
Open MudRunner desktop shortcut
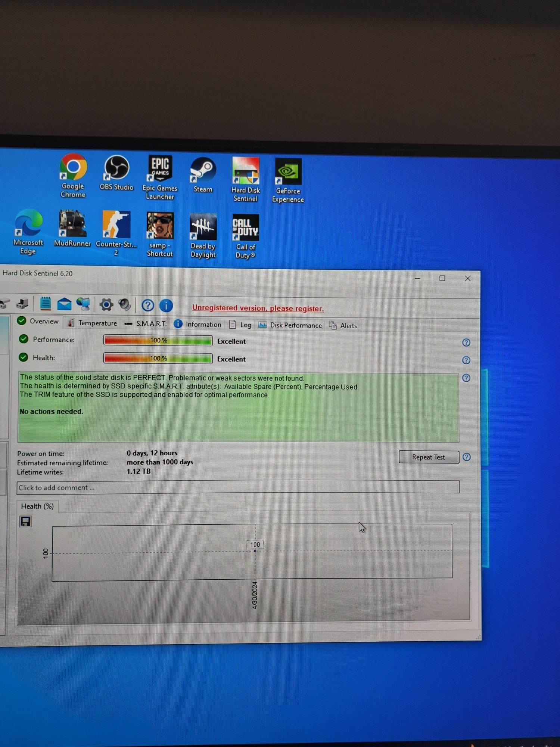(x=72, y=229)
